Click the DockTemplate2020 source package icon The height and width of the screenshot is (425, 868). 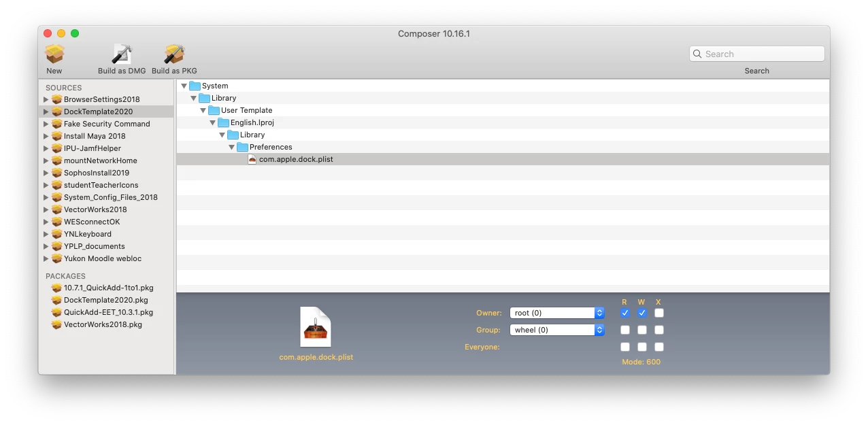point(56,112)
